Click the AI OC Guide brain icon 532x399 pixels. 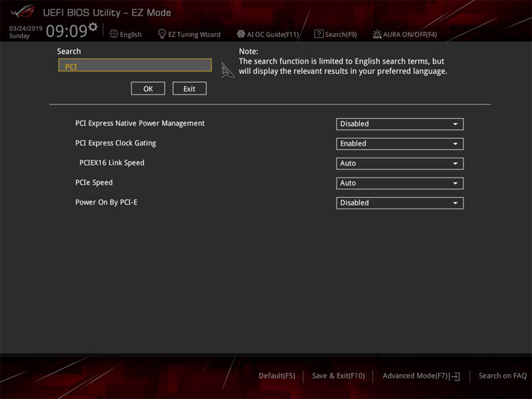click(241, 34)
